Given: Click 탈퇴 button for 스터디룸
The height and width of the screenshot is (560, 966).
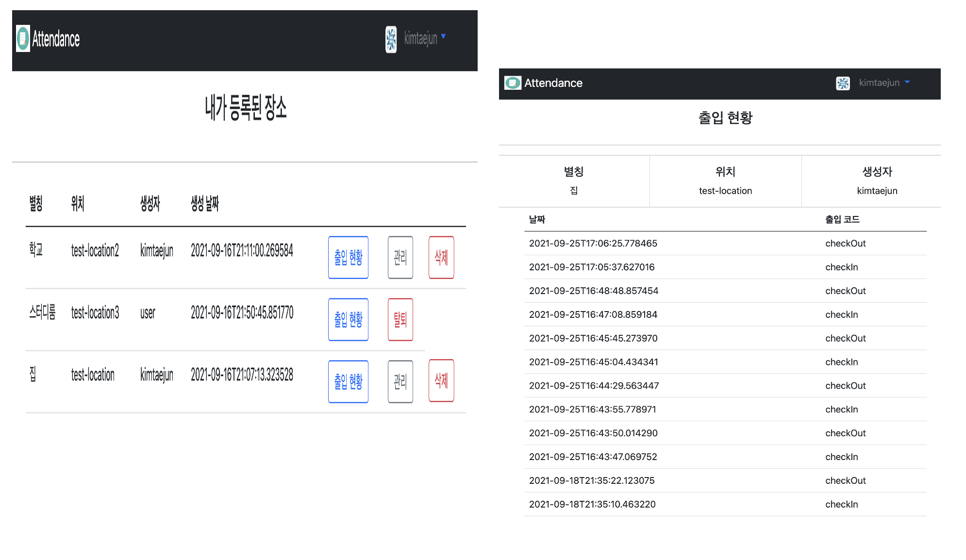Looking at the screenshot, I should [x=400, y=319].
